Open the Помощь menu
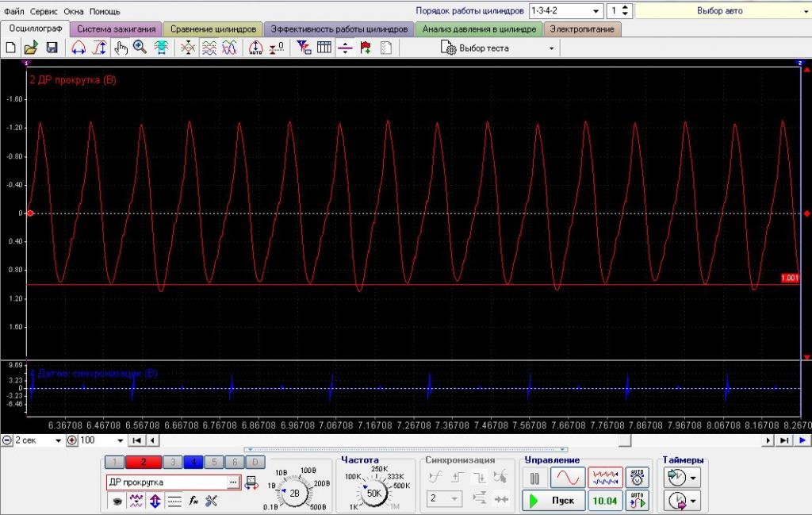This screenshot has width=812, height=515. [x=105, y=11]
